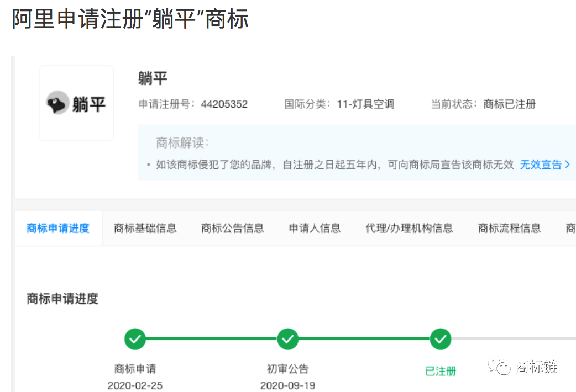Image resolution: width=576 pixels, height=392 pixels.
Task: Click the date 2020-02-25
Action: (135, 385)
